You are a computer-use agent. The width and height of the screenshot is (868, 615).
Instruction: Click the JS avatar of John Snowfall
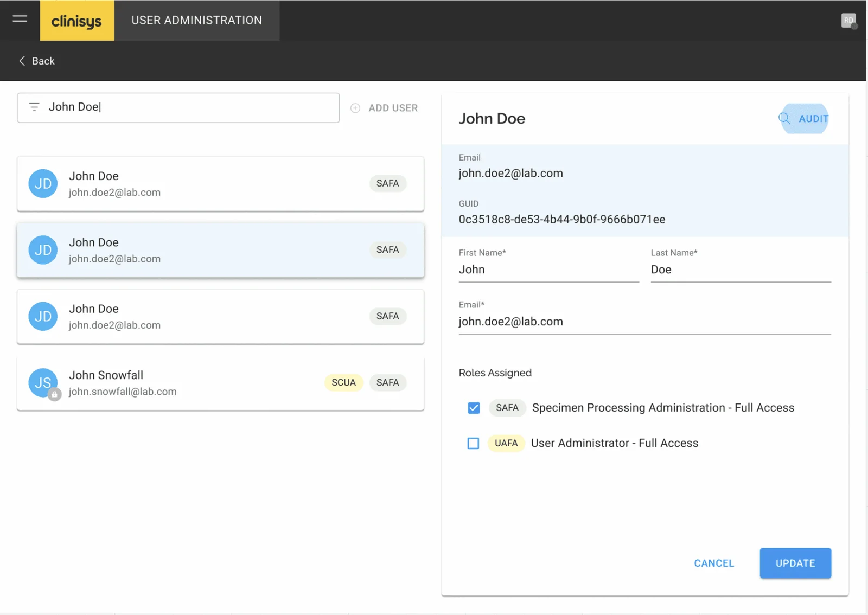point(43,382)
